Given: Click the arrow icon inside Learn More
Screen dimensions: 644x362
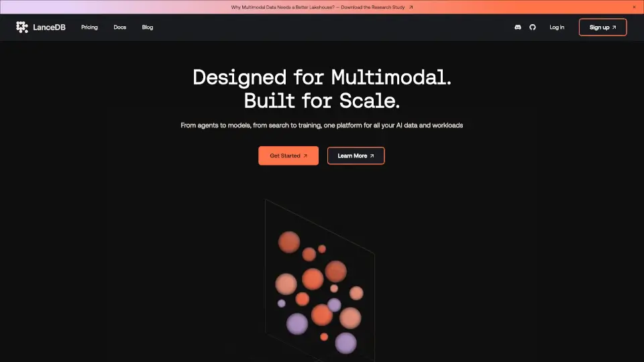Looking at the screenshot, I should tap(372, 156).
